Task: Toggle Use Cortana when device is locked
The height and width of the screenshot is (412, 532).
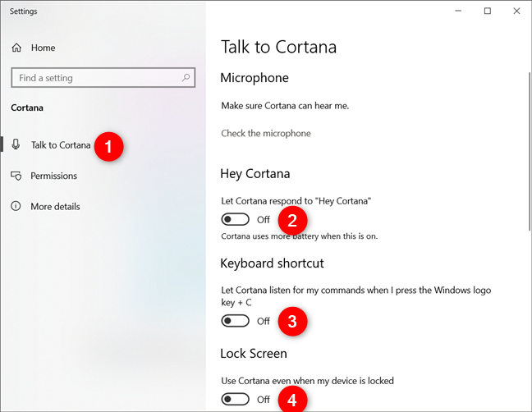Action: [x=235, y=399]
